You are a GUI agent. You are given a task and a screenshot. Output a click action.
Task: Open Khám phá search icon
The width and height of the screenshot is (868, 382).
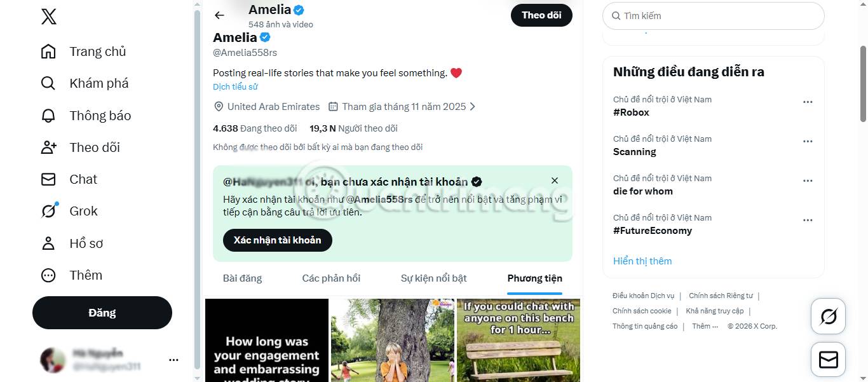pyautogui.click(x=48, y=83)
